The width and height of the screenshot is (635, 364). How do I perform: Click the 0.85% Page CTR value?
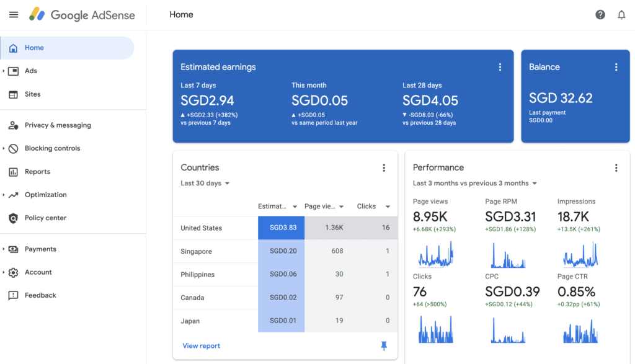point(576,291)
